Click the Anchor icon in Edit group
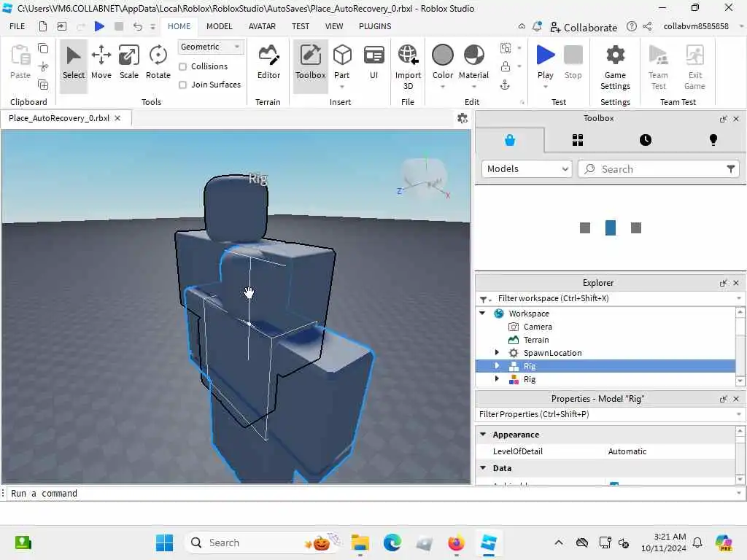Image resolution: width=747 pixels, height=560 pixels. point(505,85)
